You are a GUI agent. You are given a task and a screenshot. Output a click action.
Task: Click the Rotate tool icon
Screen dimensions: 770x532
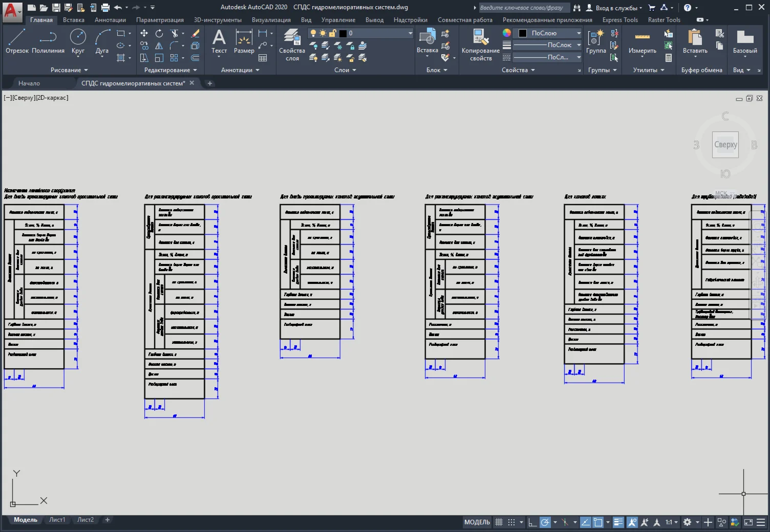point(159,33)
